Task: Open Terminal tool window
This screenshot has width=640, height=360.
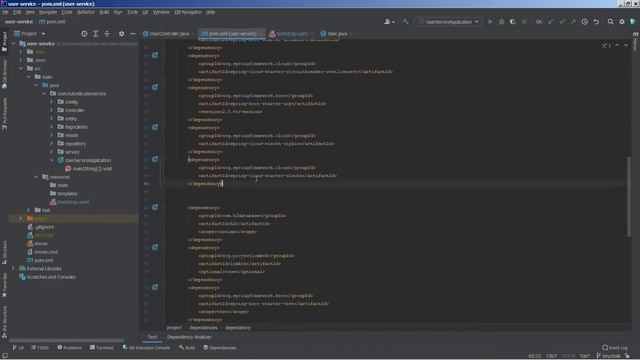Action: (x=102, y=348)
